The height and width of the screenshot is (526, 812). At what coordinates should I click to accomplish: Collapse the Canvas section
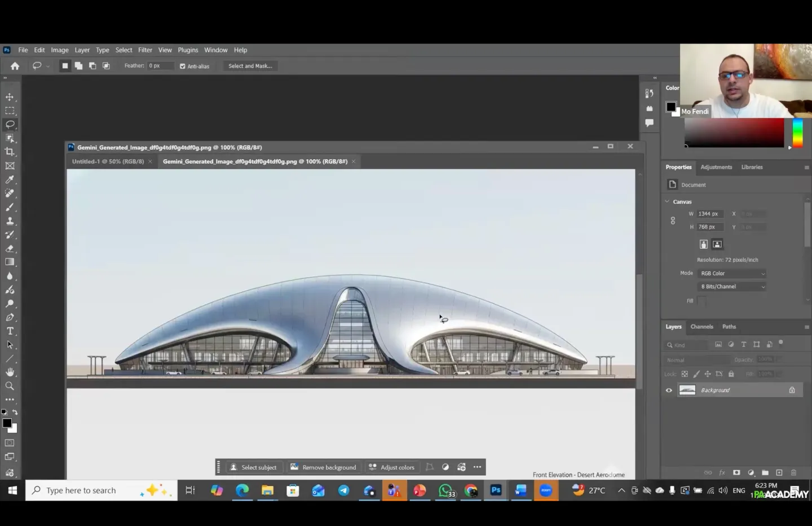668,201
